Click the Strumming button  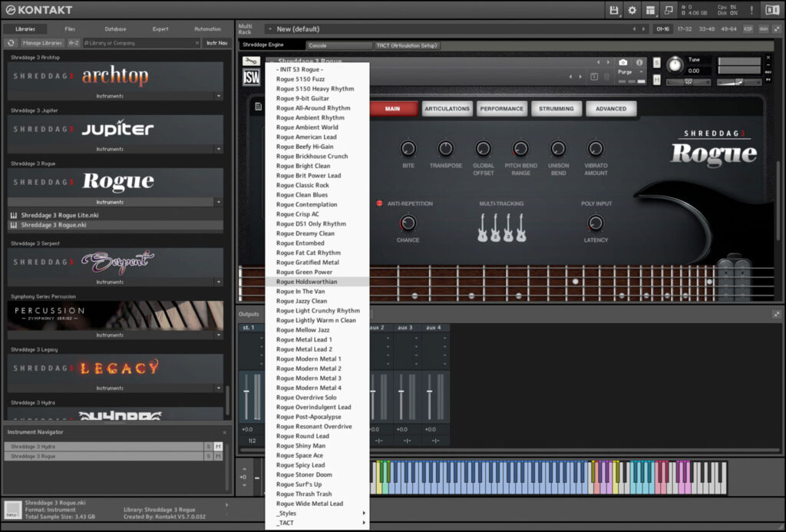[556, 109]
